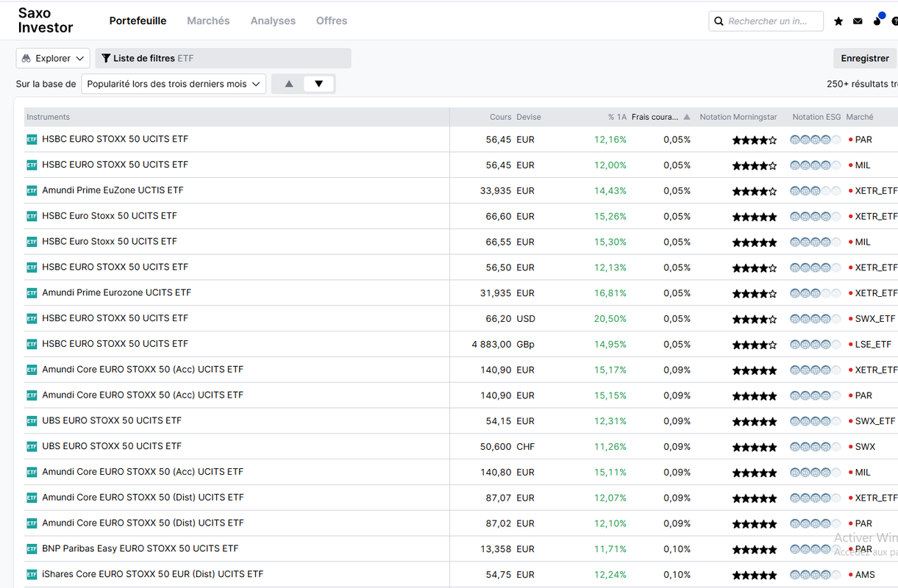Click ESG globes rating for iShares Core row

pos(815,575)
